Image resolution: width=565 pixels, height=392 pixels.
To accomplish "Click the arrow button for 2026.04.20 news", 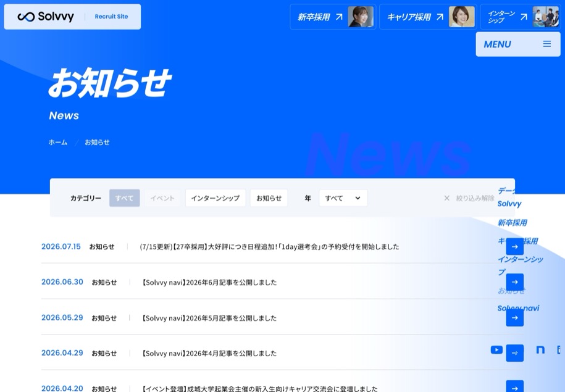I will pos(514,386).
